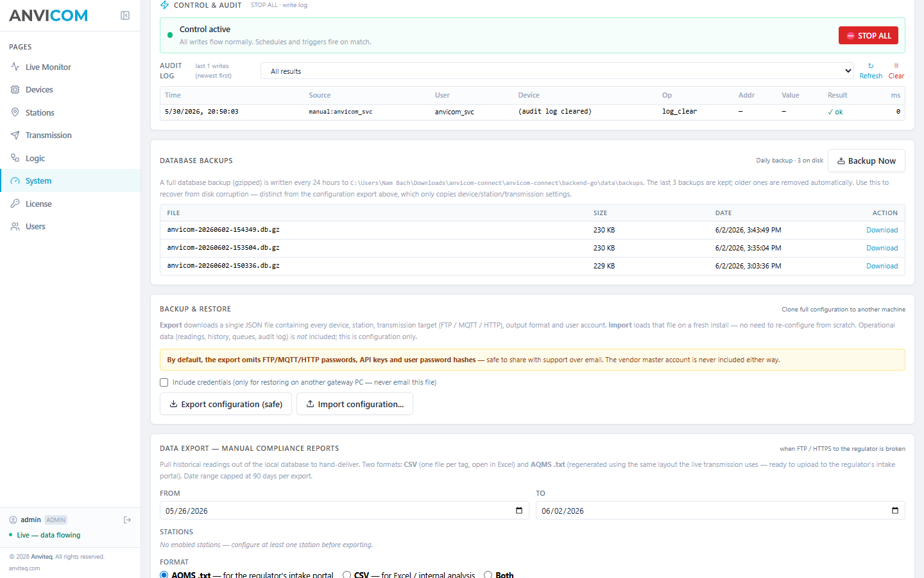924x578 pixels.
Task: Click the License key icon
Action: pos(15,204)
